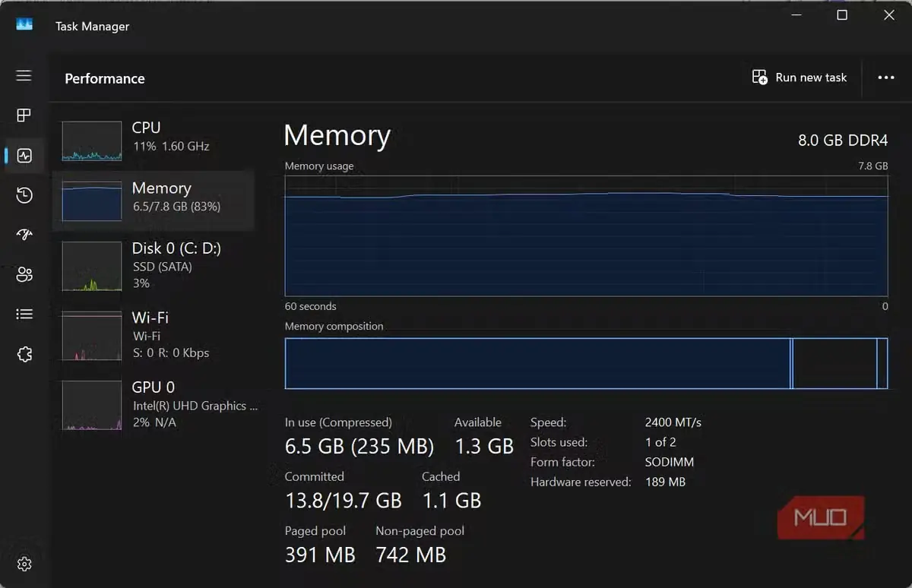The height and width of the screenshot is (588, 912).
Task: Open the hamburger navigation menu
Action: [x=24, y=75]
